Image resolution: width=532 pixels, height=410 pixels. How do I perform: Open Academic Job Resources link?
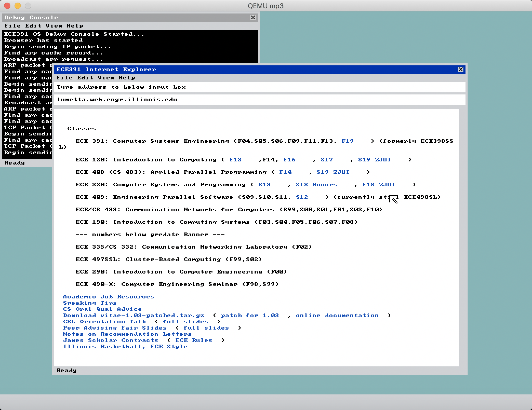[109, 297]
